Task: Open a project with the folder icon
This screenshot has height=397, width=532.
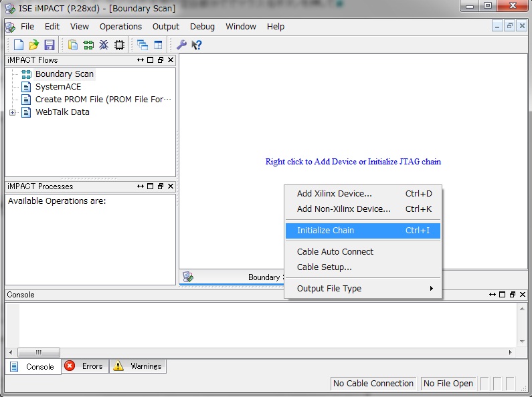Action: 34,45
